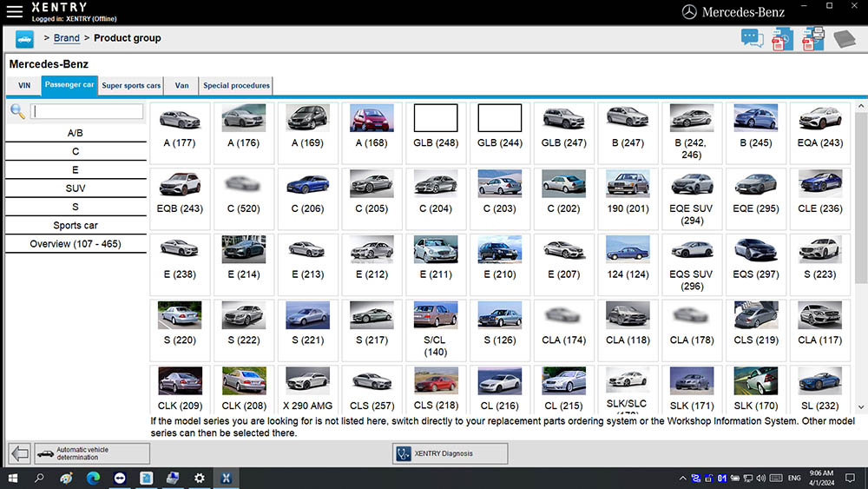Choose GLB (248) blank tile
The width and height of the screenshot is (868, 489).
(x=436, y=132)
